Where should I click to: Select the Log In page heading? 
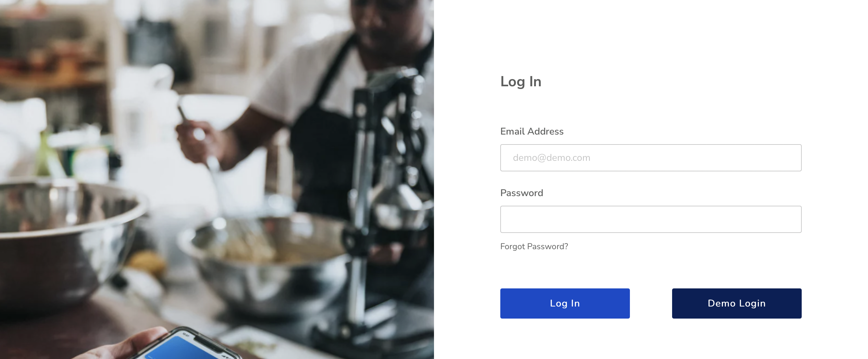point(520,82)
